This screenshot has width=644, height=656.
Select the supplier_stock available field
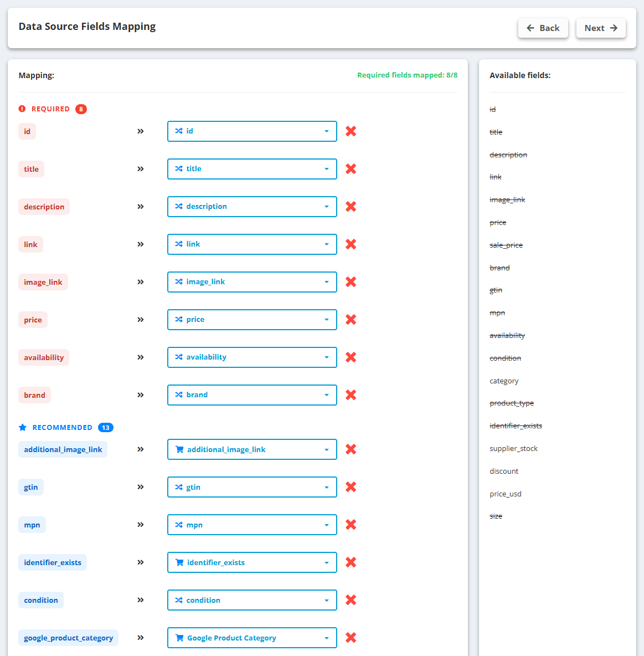tap(513, 448)
